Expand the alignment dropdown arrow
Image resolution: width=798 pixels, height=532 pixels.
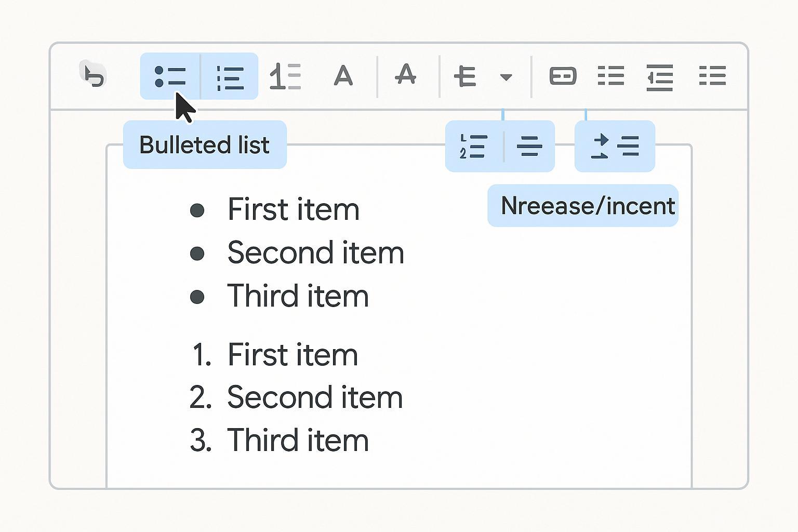(506, 77)
